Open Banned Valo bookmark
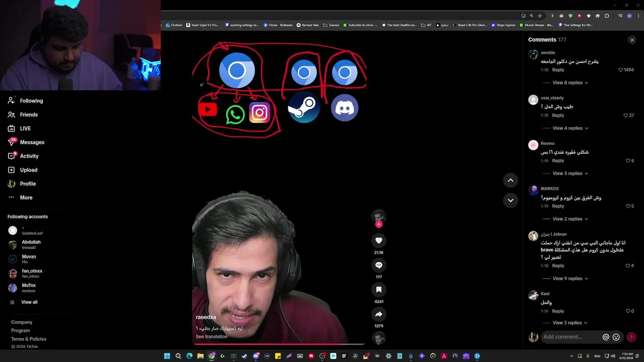 307,25
